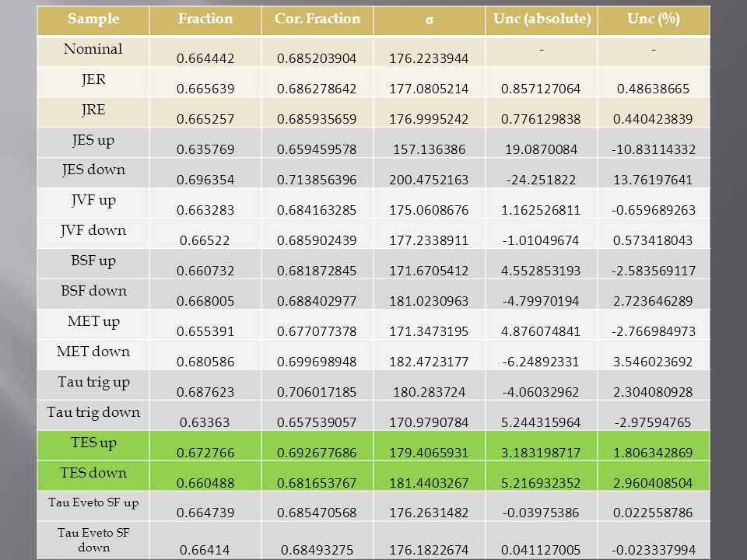Click the value 0.665257
The image size is (747, 560).
pyautogui.click(x=205, y=119)
